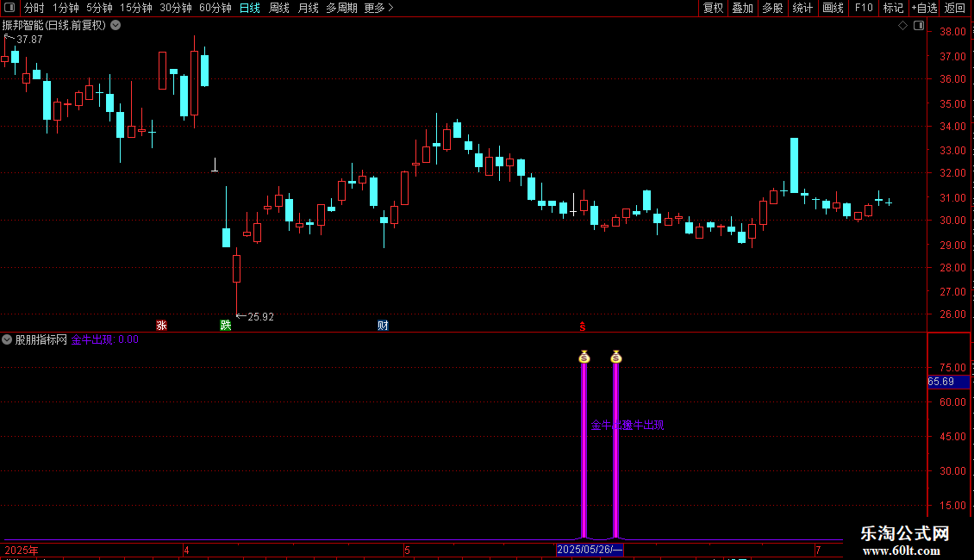
Task: Click 返回 to go back
Action: [955, 8]
